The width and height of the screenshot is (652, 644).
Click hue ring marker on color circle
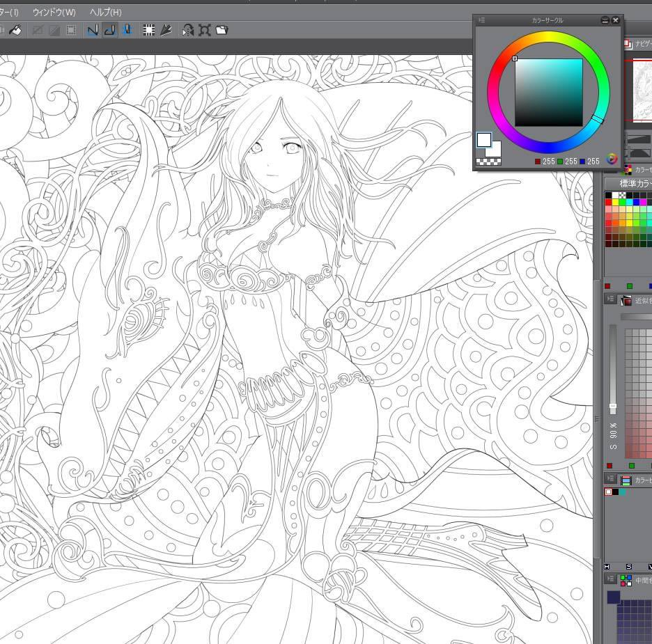click(598, 120)
